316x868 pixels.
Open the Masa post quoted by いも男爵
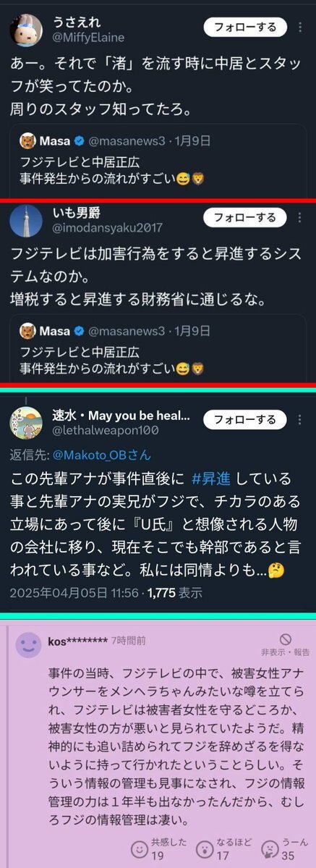tap(158, 350)
